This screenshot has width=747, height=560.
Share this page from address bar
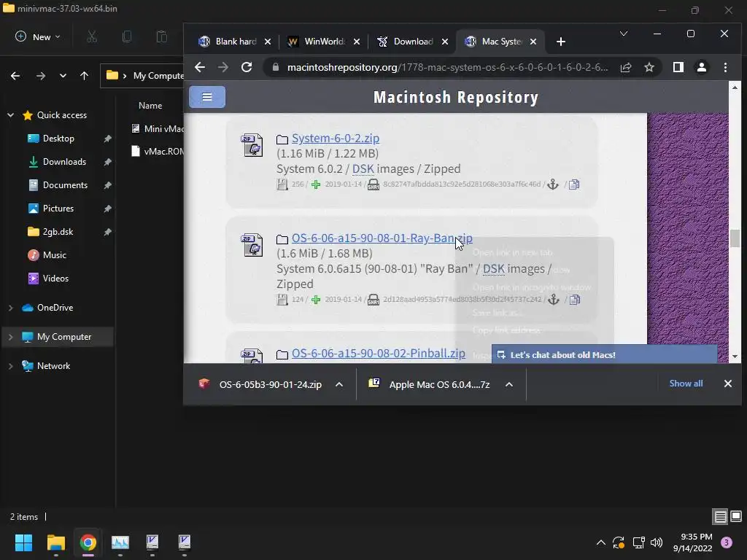point(626,67)
